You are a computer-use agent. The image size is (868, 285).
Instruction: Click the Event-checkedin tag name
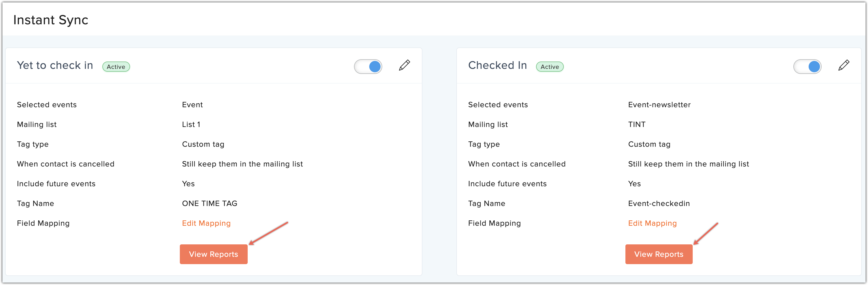point(659,203)
